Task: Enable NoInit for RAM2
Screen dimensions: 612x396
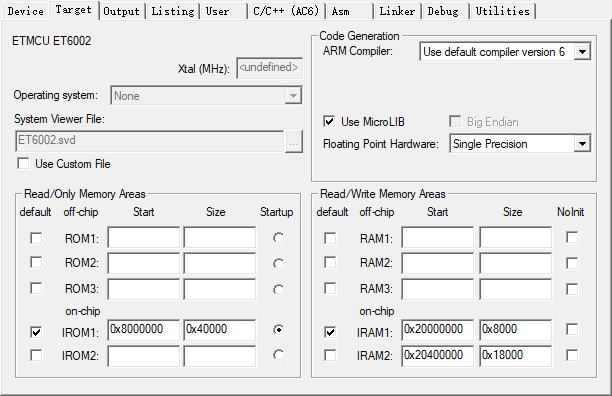Action: point(572,263)
